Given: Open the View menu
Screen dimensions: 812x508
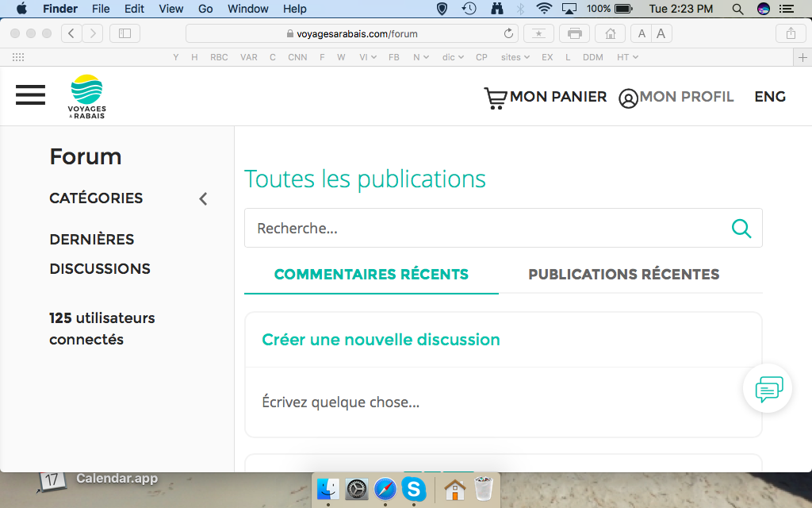Looking at the screenshot, I should [x=171, y=9].
